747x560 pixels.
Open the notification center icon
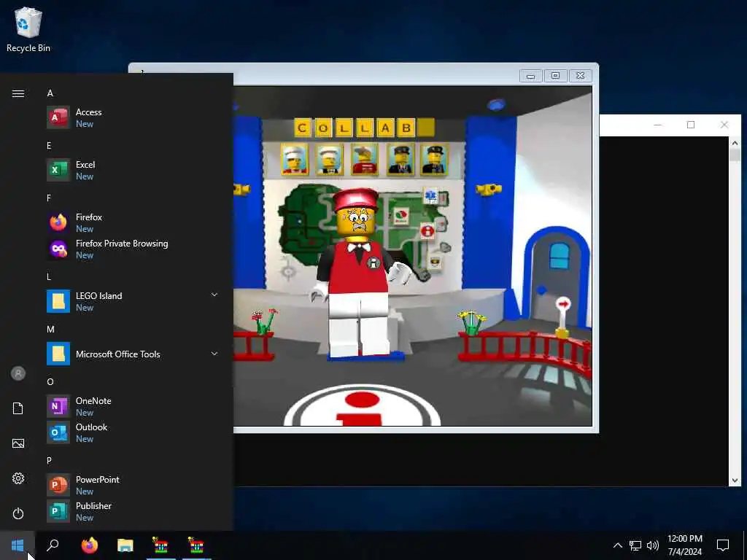point(723,545)
